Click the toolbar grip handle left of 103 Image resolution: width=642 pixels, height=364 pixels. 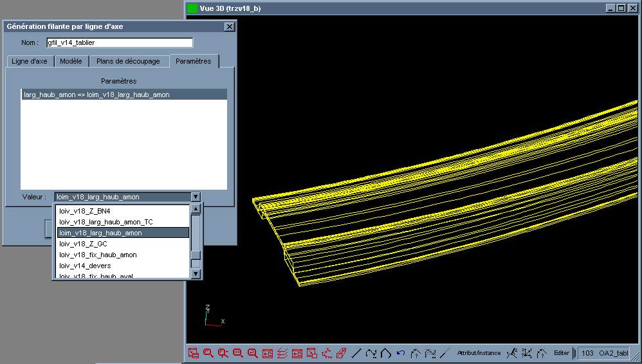[x=574, y=353]
